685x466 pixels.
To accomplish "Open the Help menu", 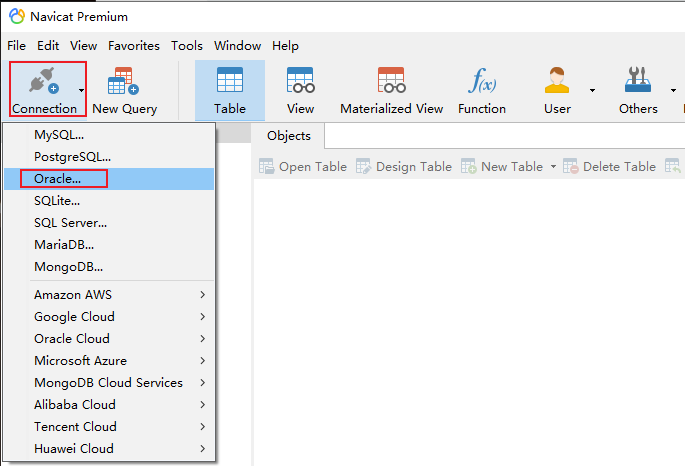I will point(285,45).
